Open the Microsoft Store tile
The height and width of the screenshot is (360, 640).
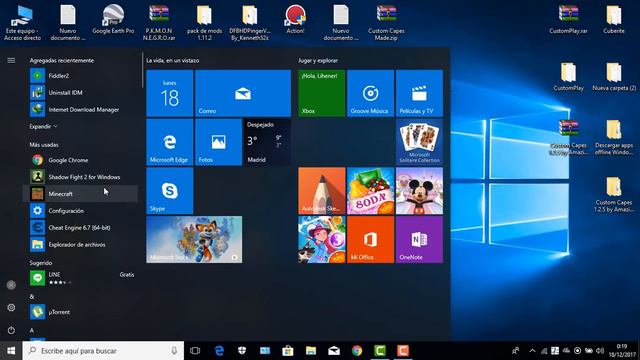pos(194,240)
